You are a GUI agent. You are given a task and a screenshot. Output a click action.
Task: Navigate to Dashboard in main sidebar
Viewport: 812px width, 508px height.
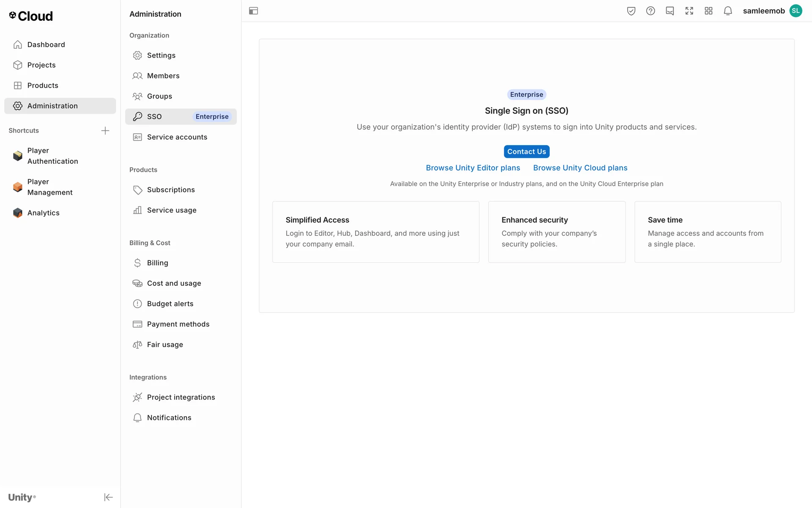[x=46, y=44]
